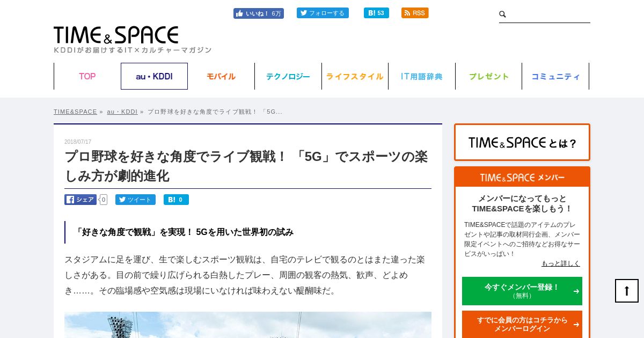Click the scroll-to-top arrow button

pos(627,291)
